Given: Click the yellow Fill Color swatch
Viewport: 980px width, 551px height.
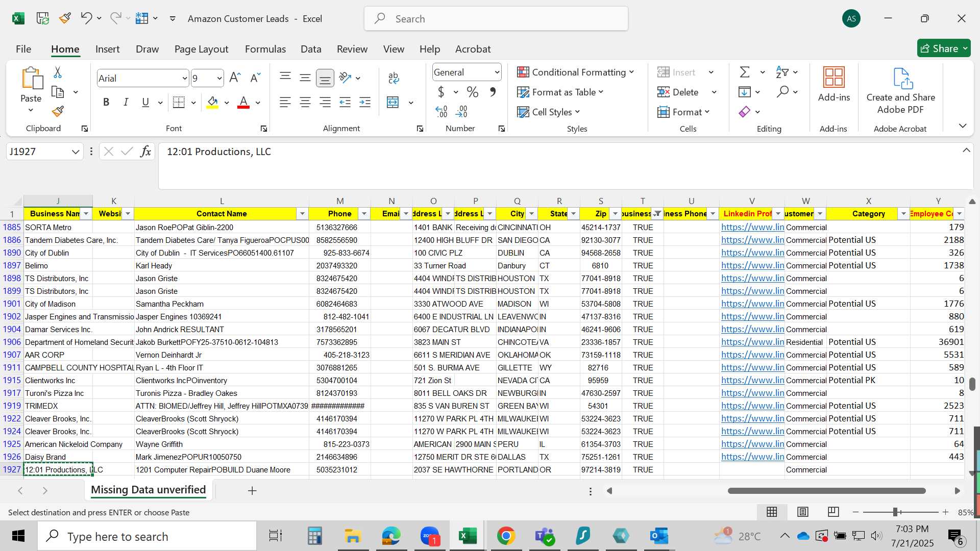Looking at the screenshot, I should (212, 103).
